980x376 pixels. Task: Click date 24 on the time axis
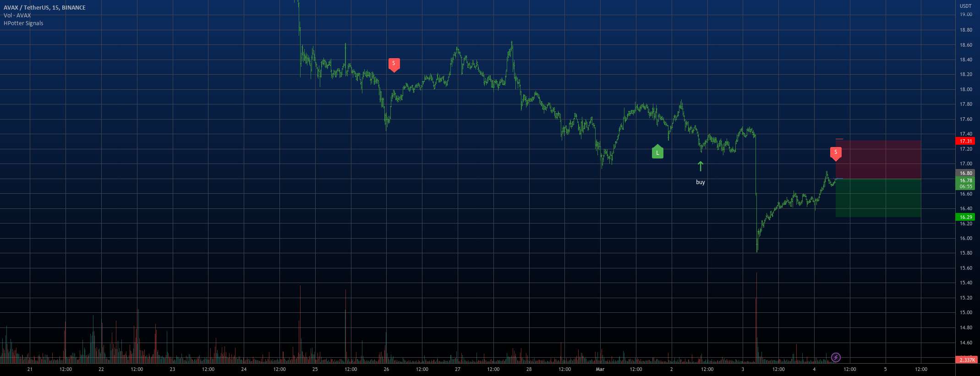[x=244, y=369]
